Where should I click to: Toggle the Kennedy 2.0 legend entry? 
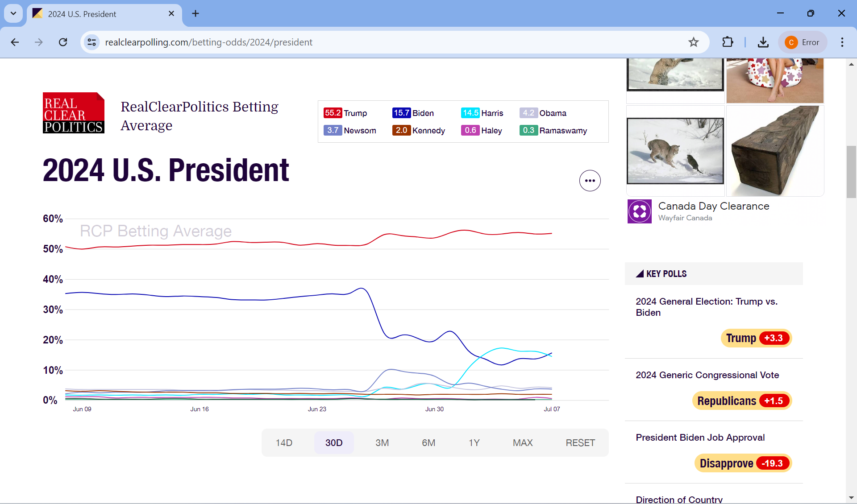[x=418, y=130]
